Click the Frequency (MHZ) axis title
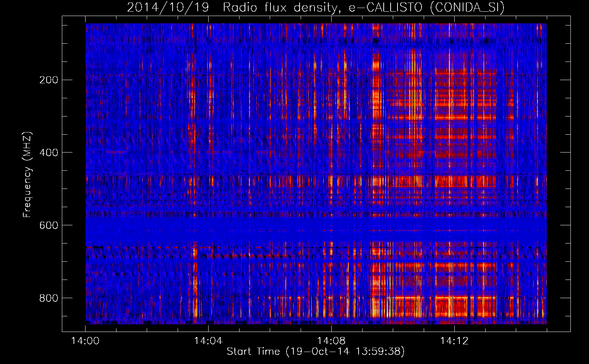The width and height of the screenshot is (589, 364). click(27, 175)
